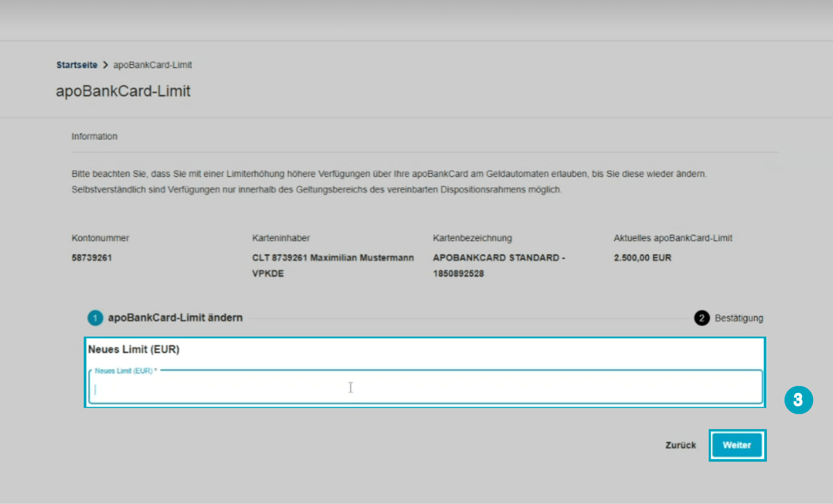
Task: Click the Kontonummer label
Action: click(100, 238)
